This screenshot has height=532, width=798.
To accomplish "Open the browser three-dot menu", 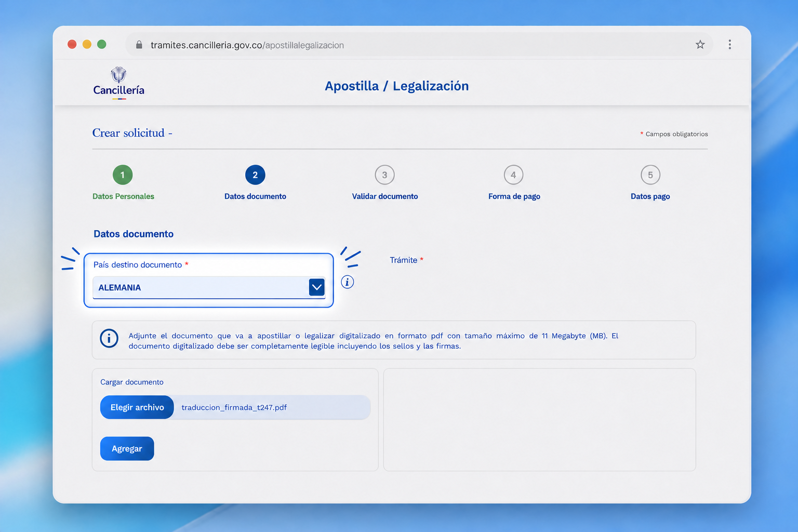I will (729, 45).
